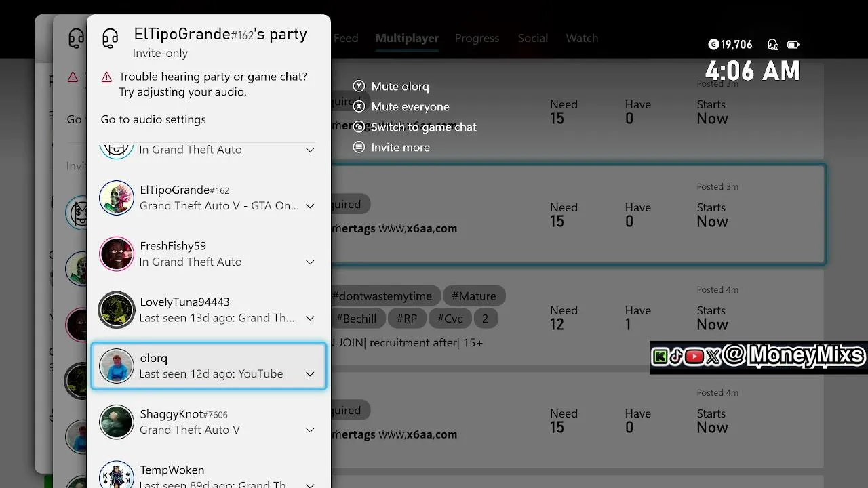Open the highlighted post that was posted 3m ago
868x488 pixels.
[x=578, y=214]
